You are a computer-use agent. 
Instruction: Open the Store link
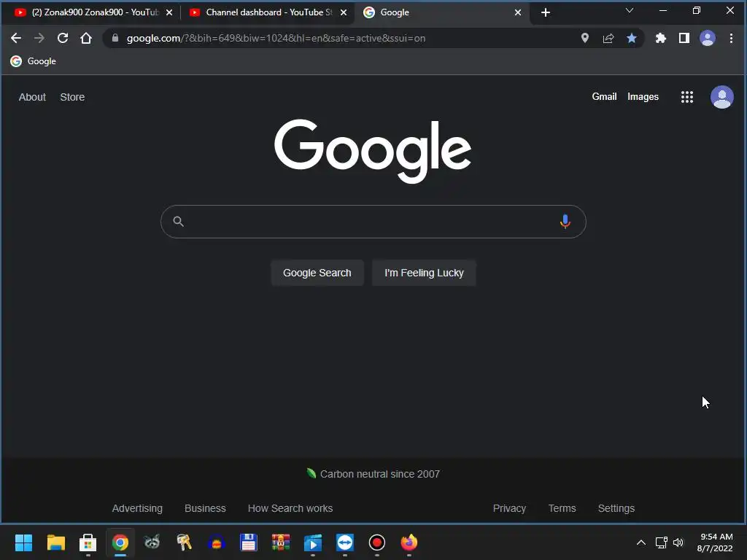(x=72, y=97)
